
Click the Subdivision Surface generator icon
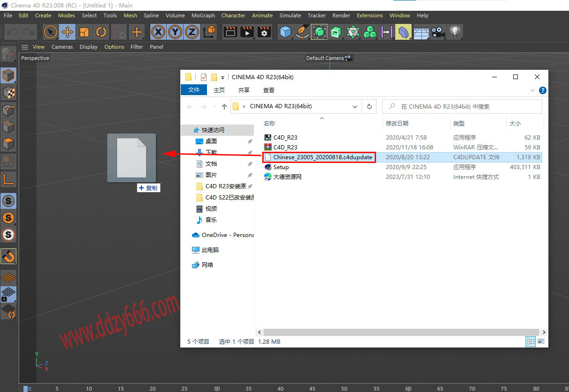click(319, 32)
